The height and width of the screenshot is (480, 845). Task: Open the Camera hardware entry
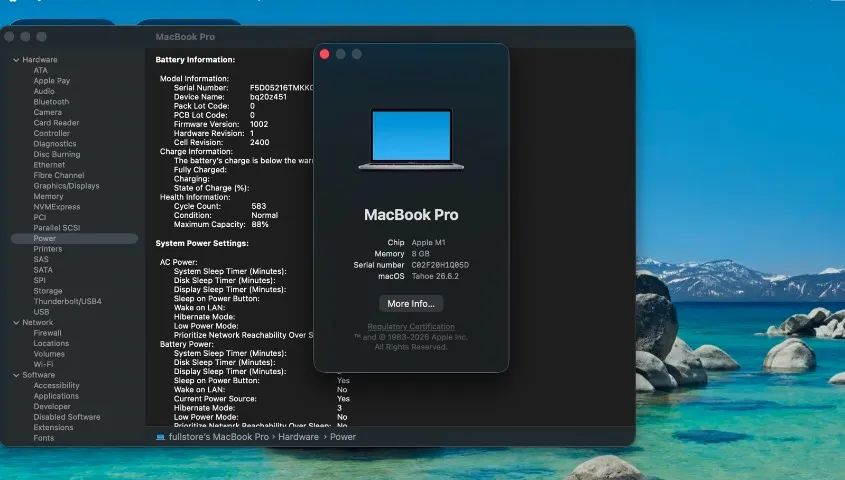tap(47, 112)
